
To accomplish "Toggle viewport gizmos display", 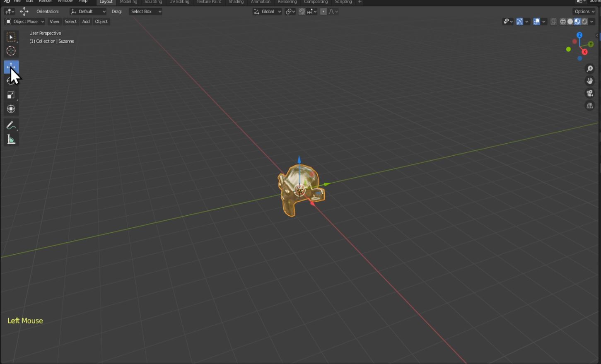I will click(519, 22).
